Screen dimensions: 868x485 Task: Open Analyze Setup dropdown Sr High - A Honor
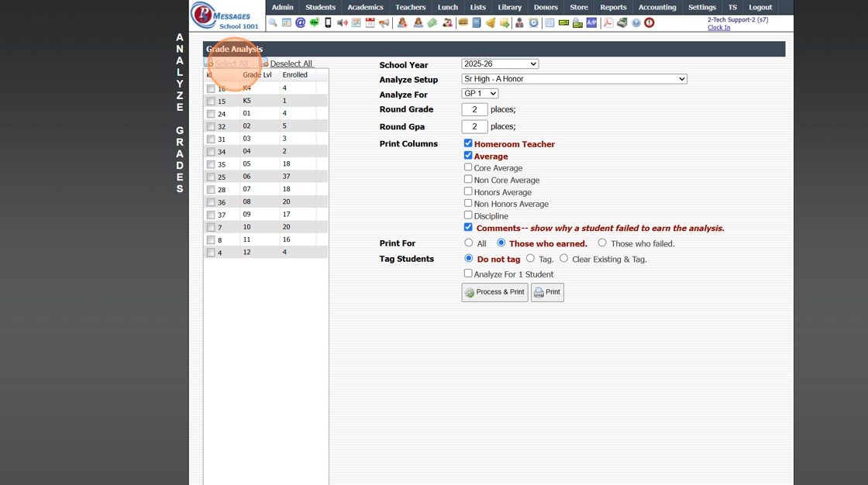coord(574,78)
